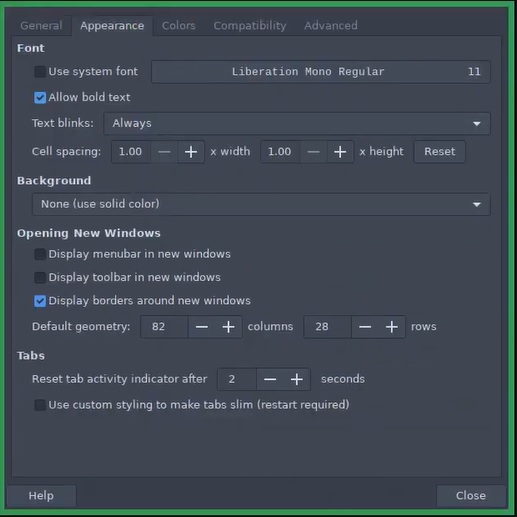Screen dimensions: 517x517
Task: Decrease cell spacing height value
Action: (x=314, y=152)
